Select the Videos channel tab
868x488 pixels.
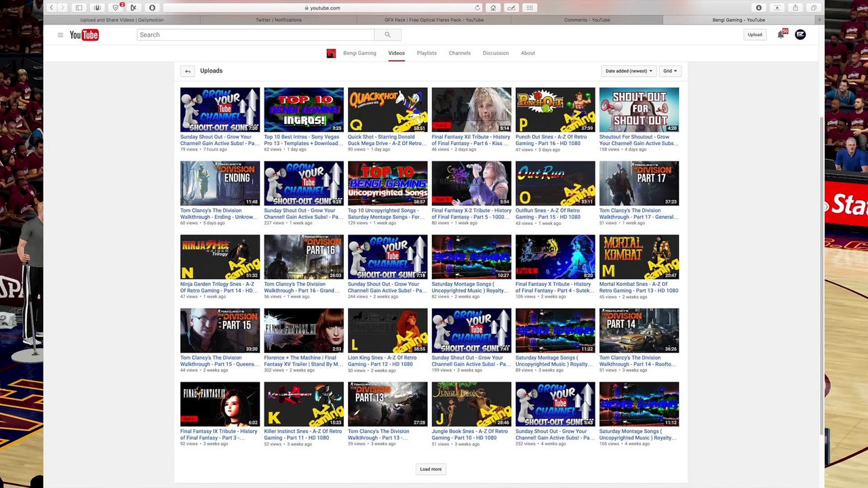pos(397,53)
